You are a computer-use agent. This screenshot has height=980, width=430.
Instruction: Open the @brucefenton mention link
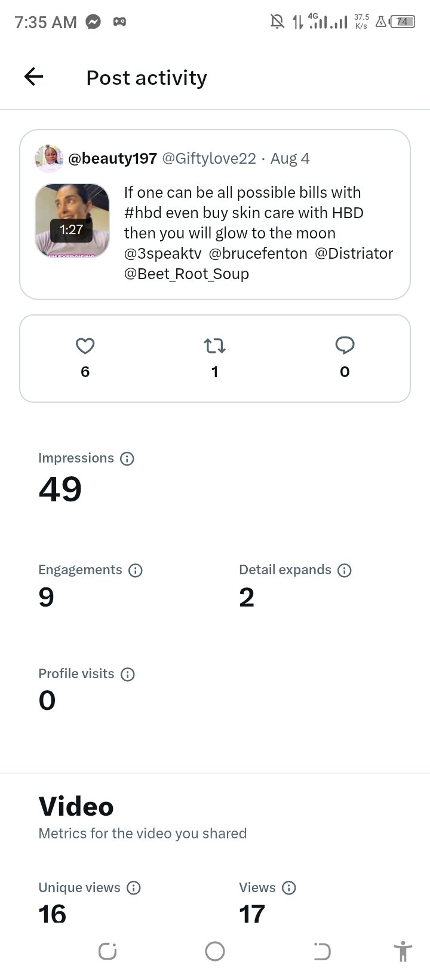258,253
